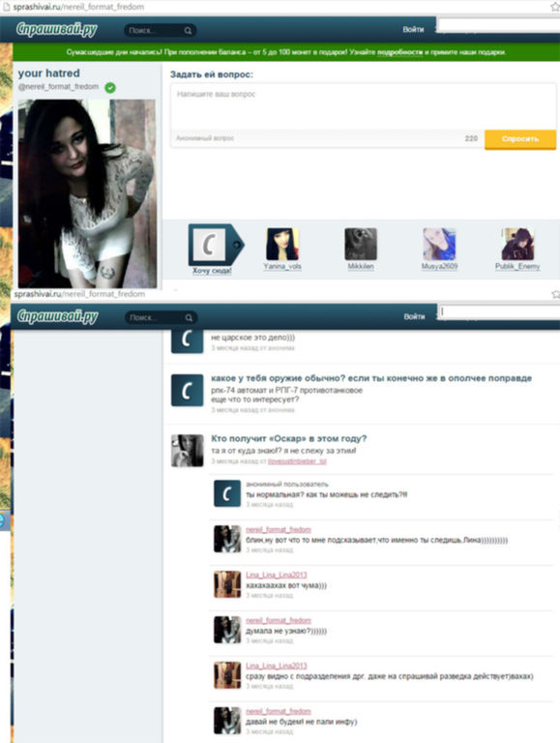The height and width of the screenshot is (743, 560).
Task: Click anonymous avatar beside weapon question
Action: tap(187, 391)
